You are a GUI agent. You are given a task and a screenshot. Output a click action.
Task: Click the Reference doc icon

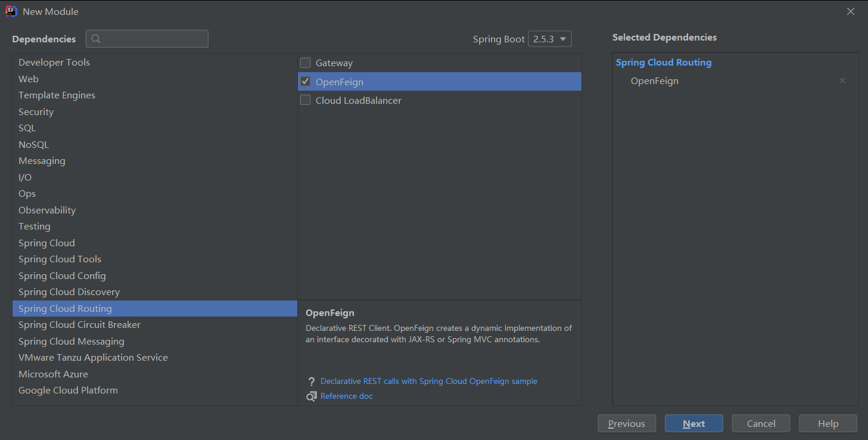click(312, 396)
